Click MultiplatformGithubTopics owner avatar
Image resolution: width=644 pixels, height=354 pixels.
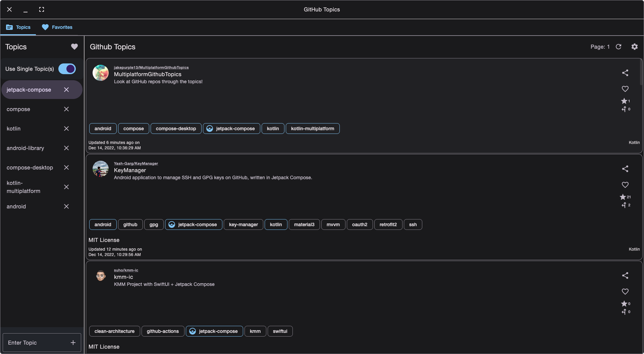pos(101,73)
